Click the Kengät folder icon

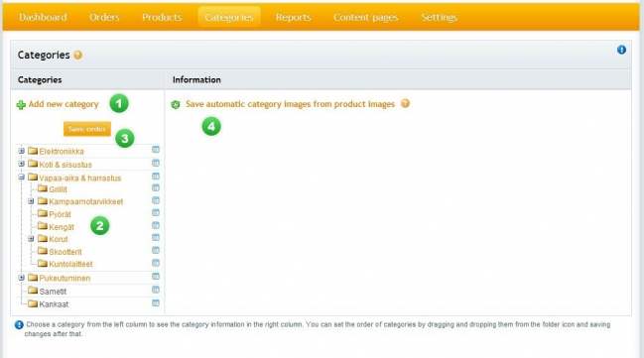pyautogui.click(x=43, y=226)
